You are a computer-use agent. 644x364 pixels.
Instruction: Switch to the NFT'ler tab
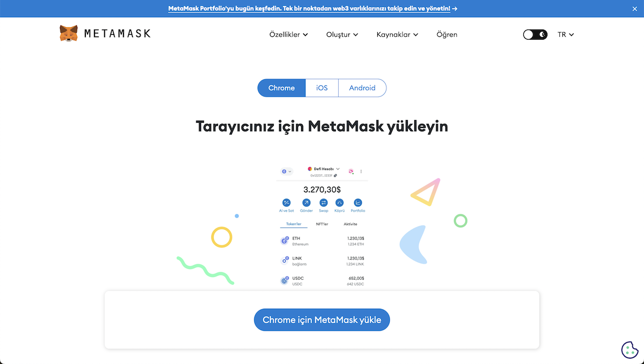coord(322,224)
